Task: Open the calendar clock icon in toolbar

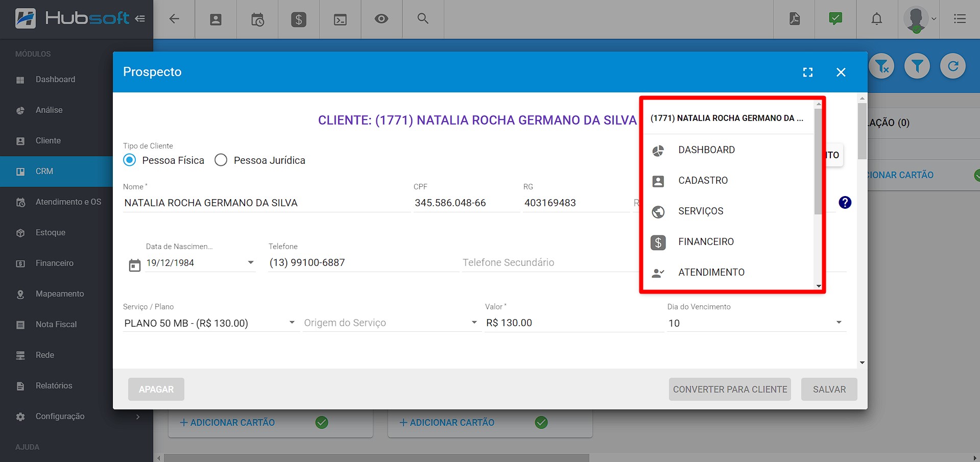Action: [x=257, y=19]
